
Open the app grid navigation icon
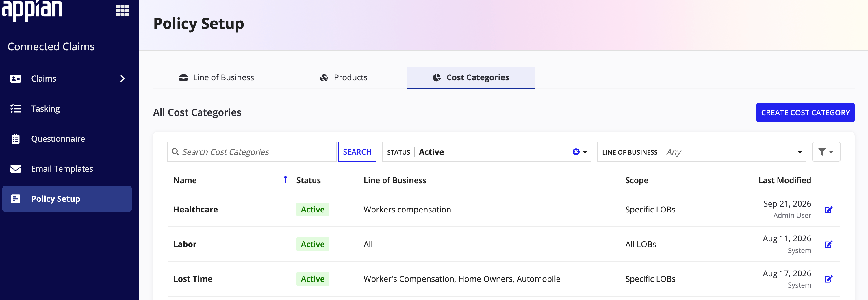122,10
